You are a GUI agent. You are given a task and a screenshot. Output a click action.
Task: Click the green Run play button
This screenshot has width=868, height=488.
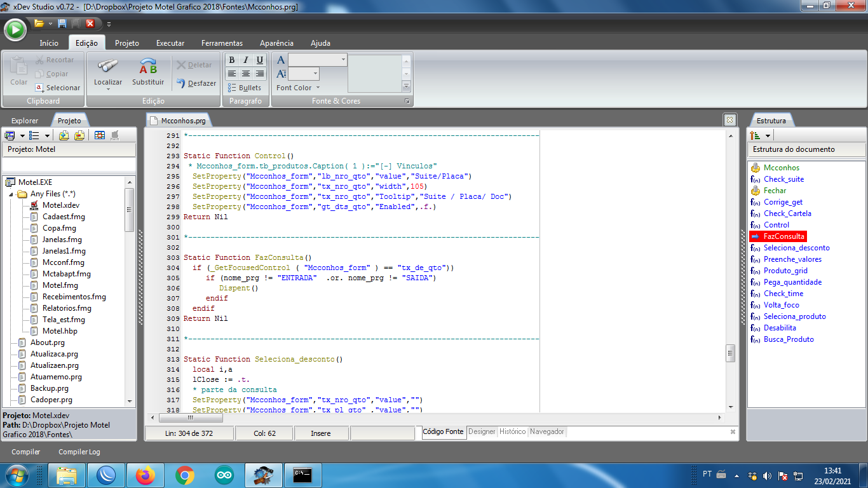(15, 29)
